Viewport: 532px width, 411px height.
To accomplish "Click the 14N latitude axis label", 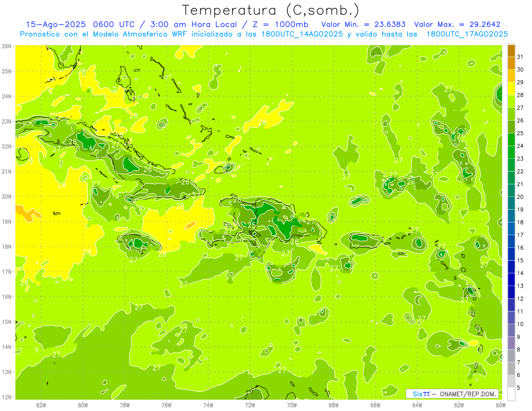I will tap(7, 347).
